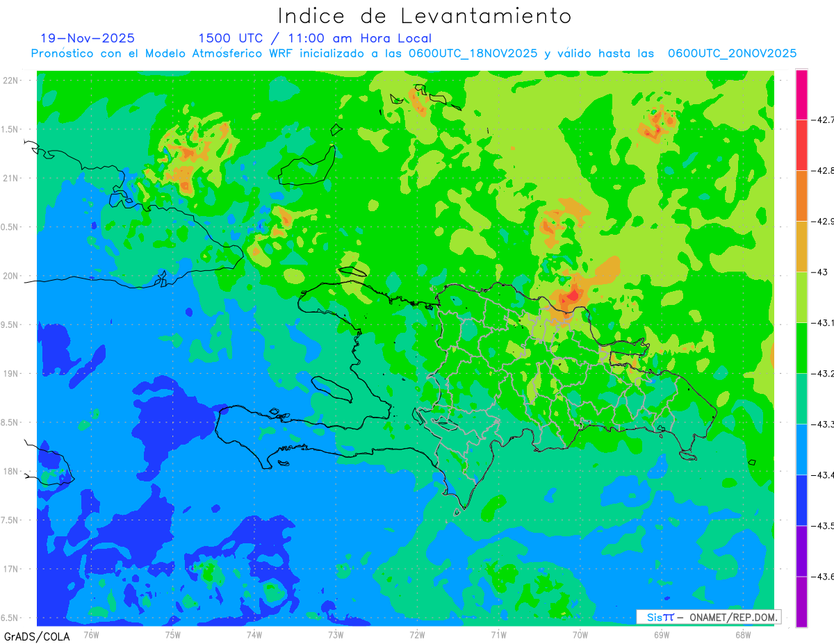Click the magenta swatch atop the color legend
Viewport: 834px width, 644px height.
coord(801,94)
